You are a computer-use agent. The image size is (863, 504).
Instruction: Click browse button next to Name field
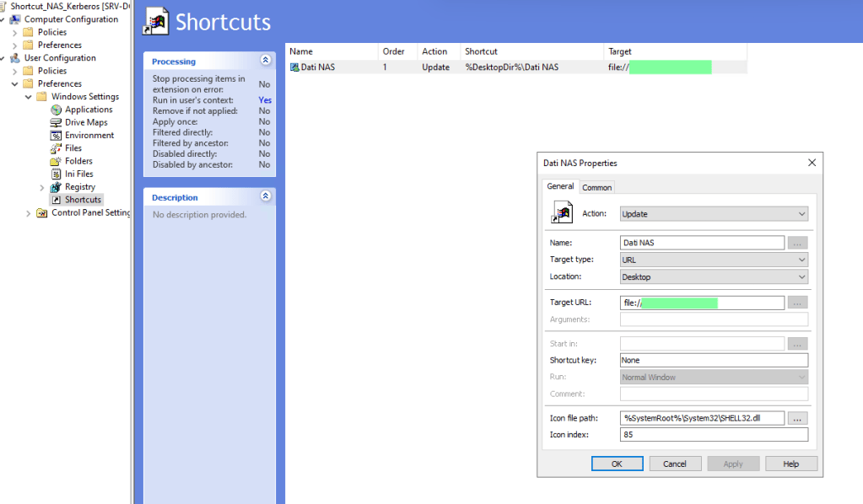(797, 243)
